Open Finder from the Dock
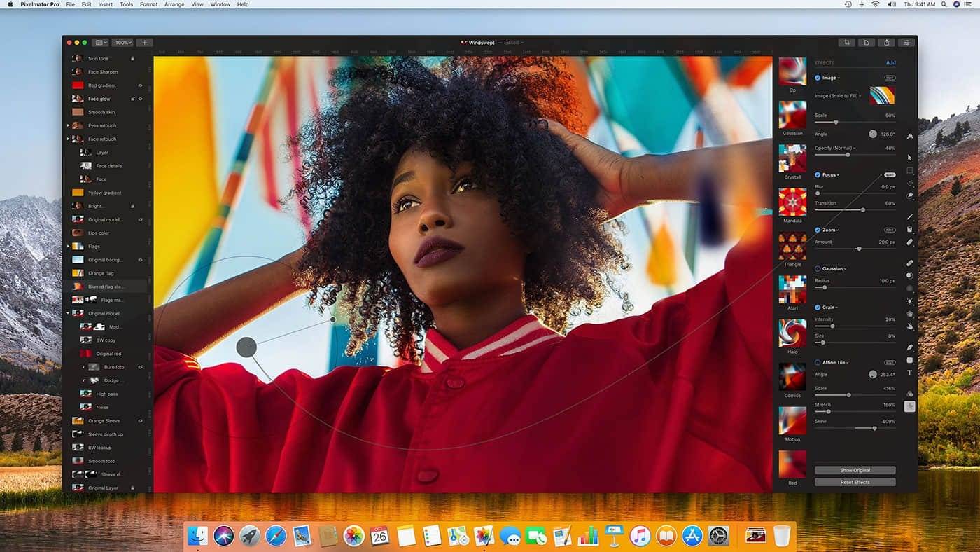980x552 pixels. pyautogui.click(x=198, y=536)
